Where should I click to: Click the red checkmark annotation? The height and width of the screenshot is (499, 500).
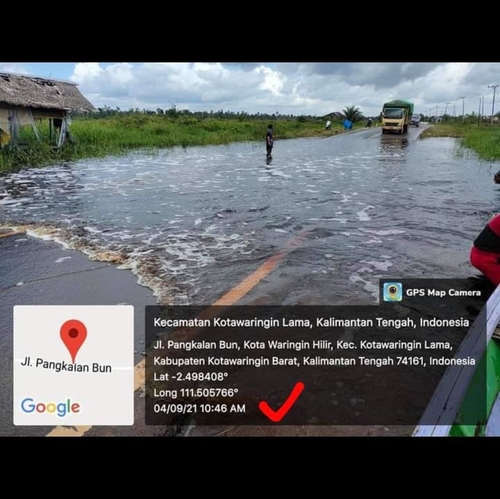point(282,402)
